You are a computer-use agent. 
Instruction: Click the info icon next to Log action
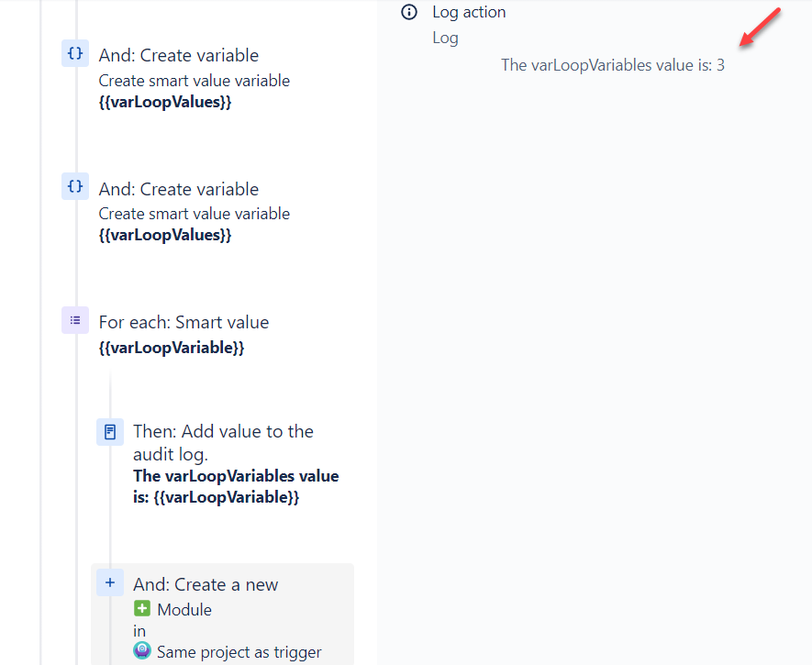409,12
